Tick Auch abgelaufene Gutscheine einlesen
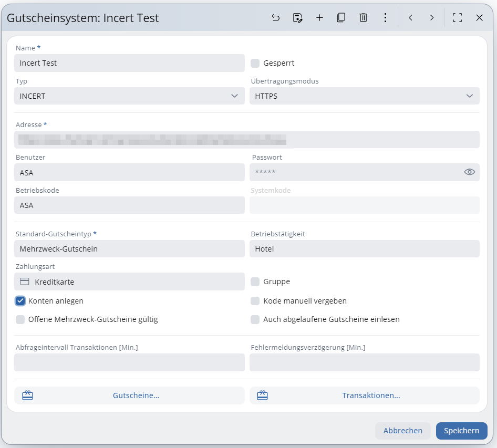The image size is (497, 448). [255, 319]
